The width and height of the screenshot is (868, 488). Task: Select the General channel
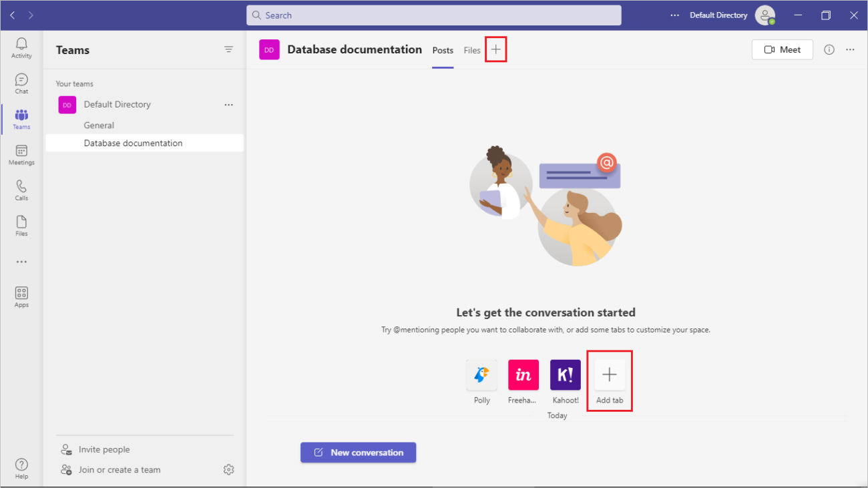(99, 126)
